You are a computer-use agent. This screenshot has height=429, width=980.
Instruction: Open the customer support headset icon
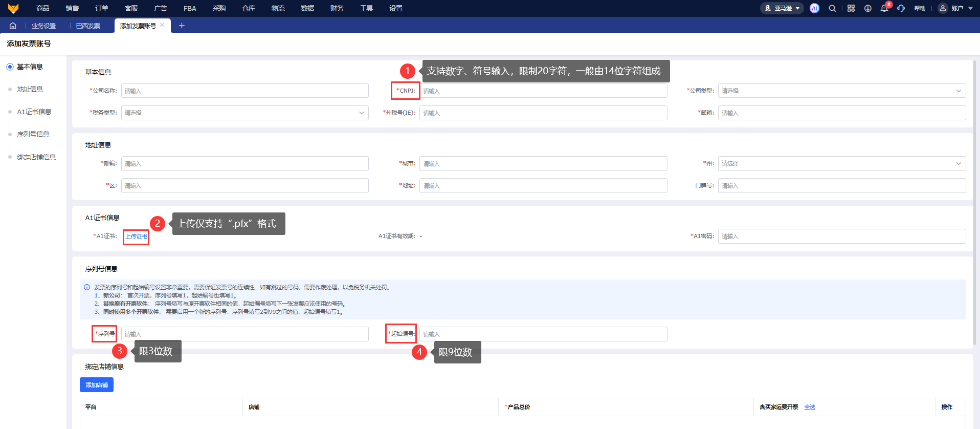[x=901, y=8]
